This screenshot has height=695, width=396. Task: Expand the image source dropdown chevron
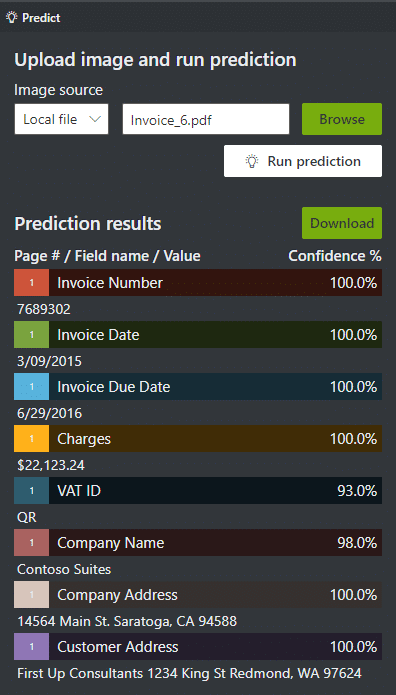point(95,119)
